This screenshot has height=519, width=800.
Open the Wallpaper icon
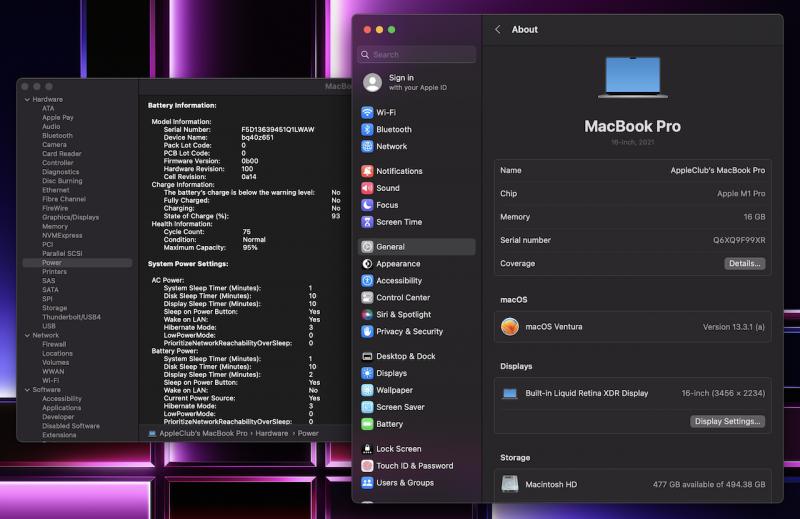click(367, 390)
